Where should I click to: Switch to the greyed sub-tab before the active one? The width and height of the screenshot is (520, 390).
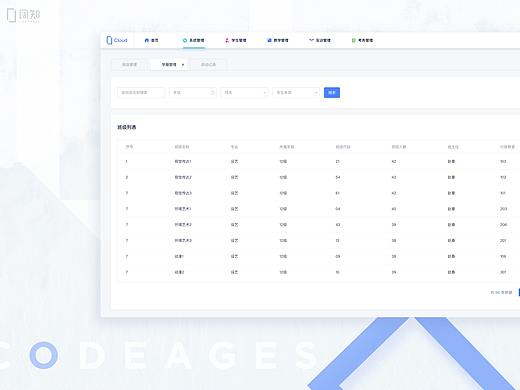pyautogui.click(x=129, y=65)
